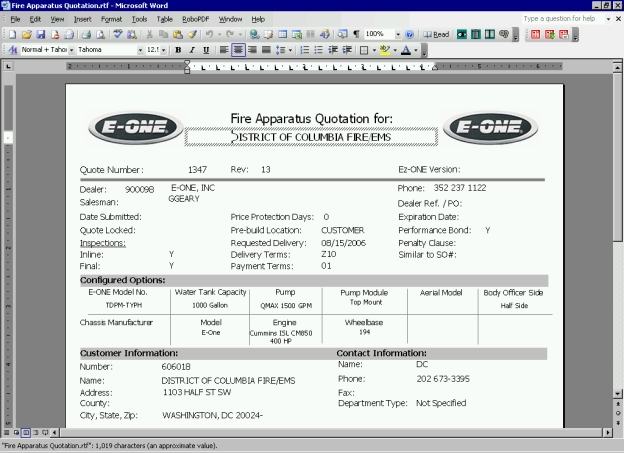This screenshot has height=453, width=624.
Task: Click the Print Layout view button
Action: click(26, 432)
